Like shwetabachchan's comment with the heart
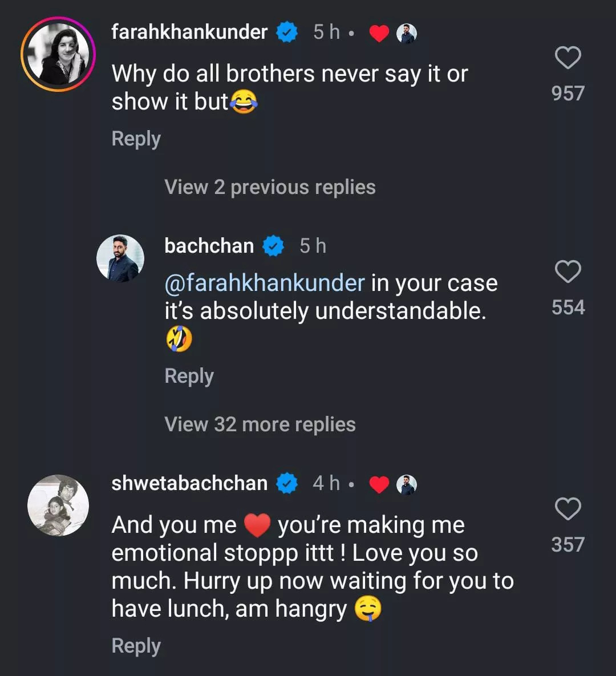 tap(568, 509)
